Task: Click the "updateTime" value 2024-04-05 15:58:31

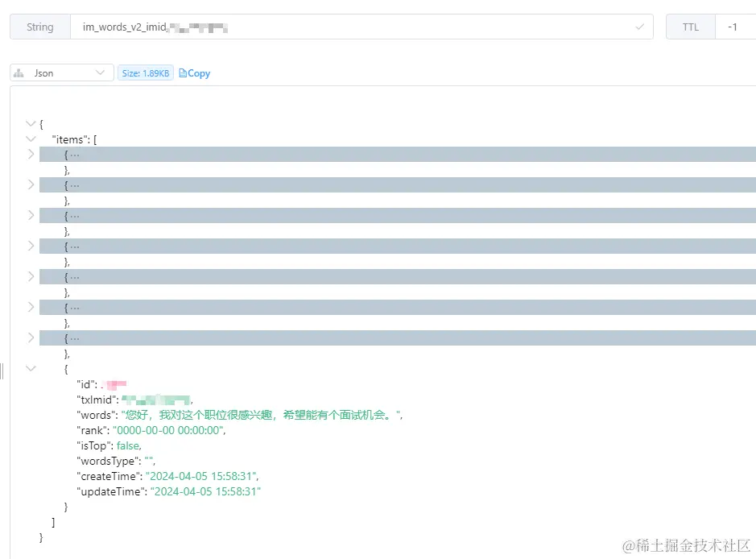Action: click(205, 491)
